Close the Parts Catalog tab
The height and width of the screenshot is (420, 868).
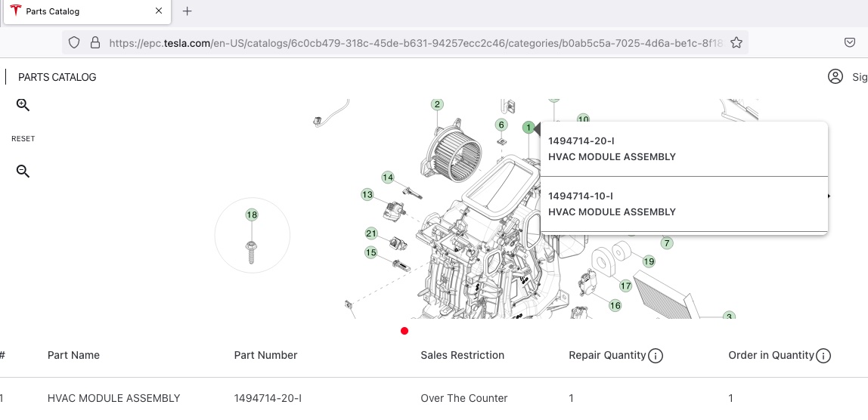click(x=159, y=11)
